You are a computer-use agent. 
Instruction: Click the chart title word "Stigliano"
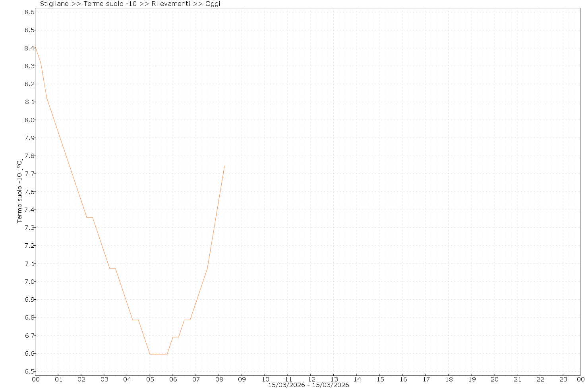(x=54, y=4)
